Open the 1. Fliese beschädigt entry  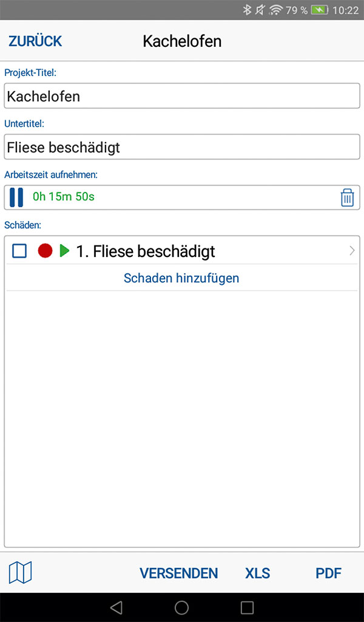click(146, 251)
